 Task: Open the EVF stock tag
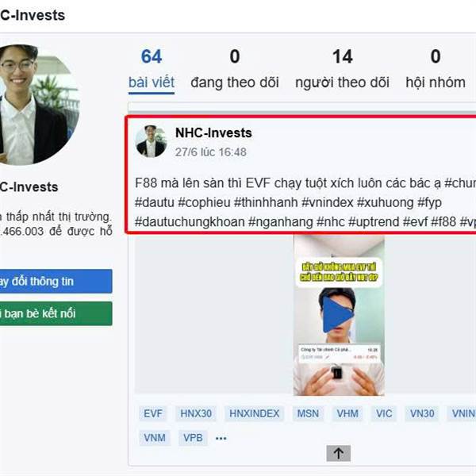[x=153, y=413]
